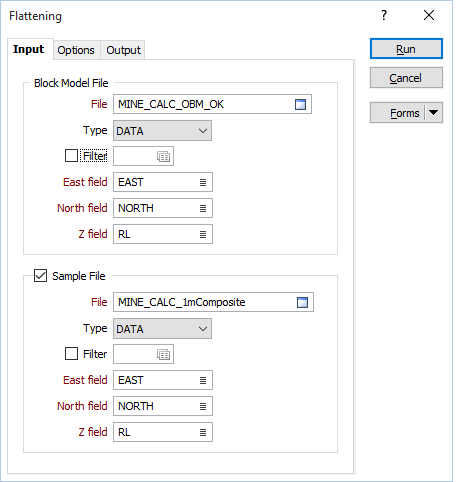The image size is (458, 482).
Task: Click the Cancel button
Action: (x=406, y=78)
